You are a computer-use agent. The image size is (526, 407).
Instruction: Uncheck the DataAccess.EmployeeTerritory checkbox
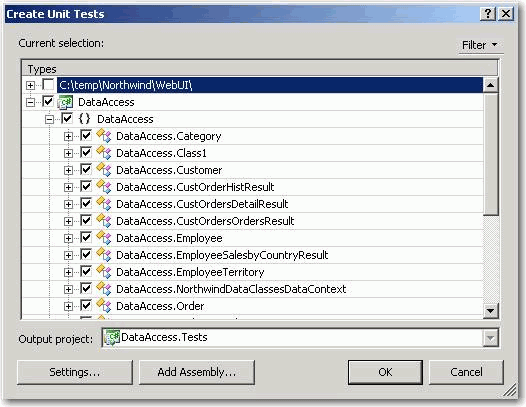(x=86, y=272)
